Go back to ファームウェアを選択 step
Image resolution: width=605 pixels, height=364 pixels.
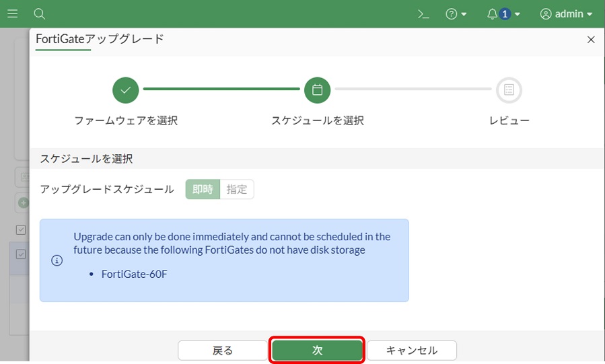click(126, 89)
